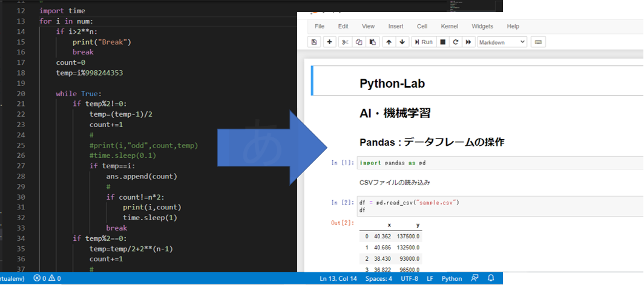Click the while True: line in editor
The height and width of the screenshot is (285, 644).
tap(79, 94)
